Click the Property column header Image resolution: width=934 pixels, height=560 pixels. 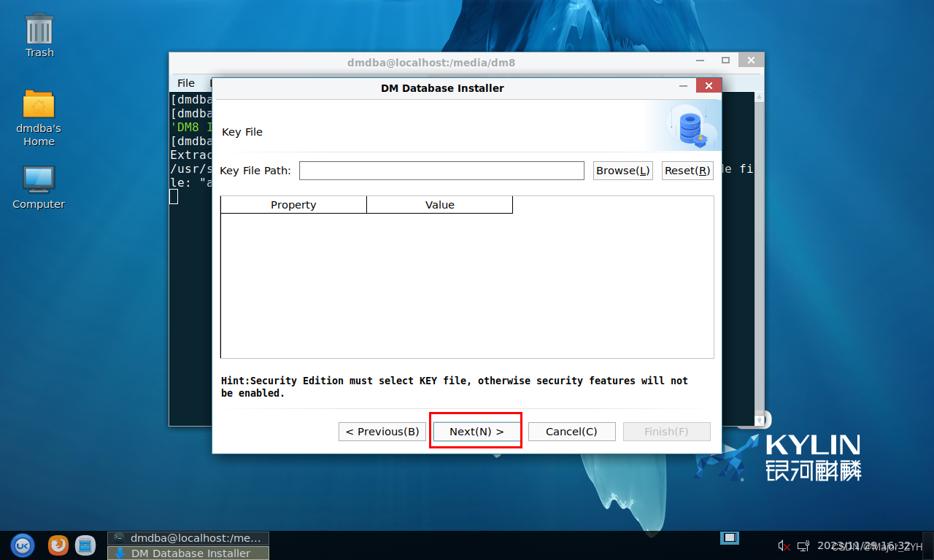[293, 205]
